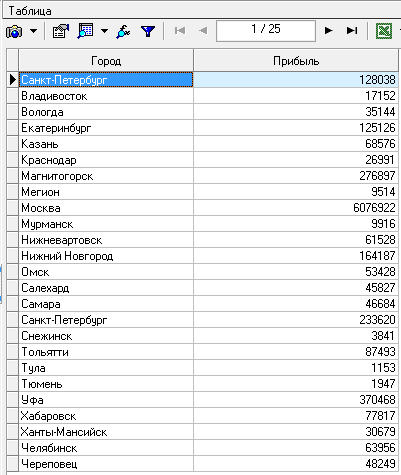The height and width of the screenshot is (475, 401).
Task: Select the Череповец cell
Action: coord(106,464)
